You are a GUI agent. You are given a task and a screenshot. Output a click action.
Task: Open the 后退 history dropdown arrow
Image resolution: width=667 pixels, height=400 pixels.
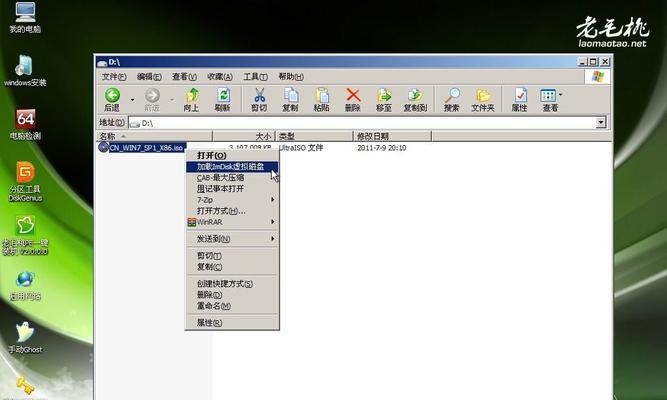pyautogui.click(x=132, y=100)
